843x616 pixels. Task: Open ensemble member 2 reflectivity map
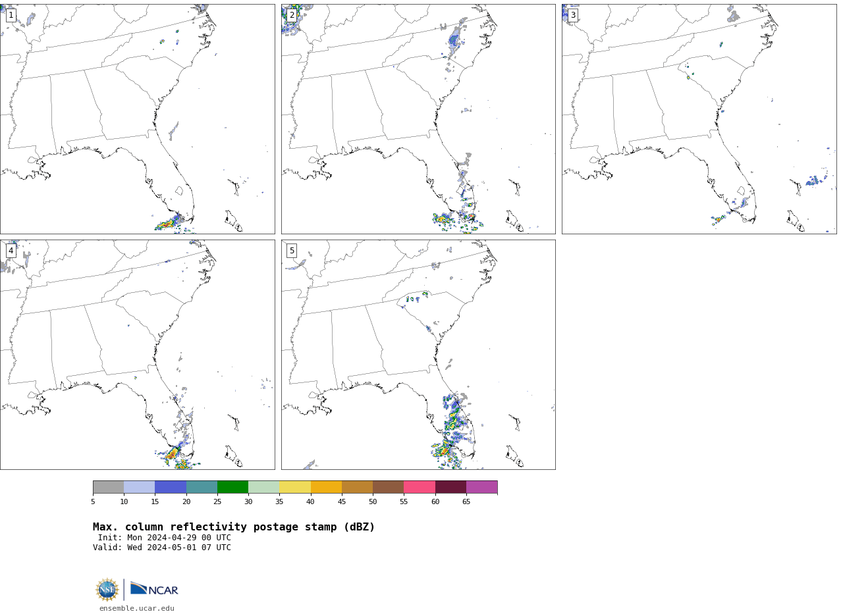point(418,119)
